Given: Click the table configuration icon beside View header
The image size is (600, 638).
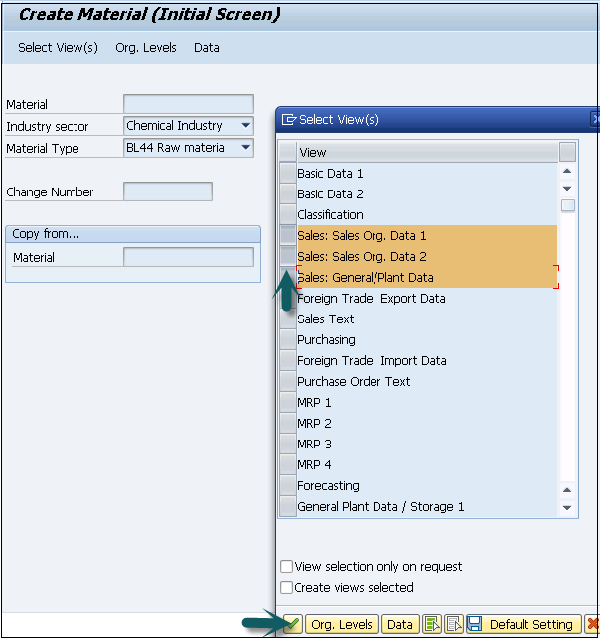Looking at the screenshot, I should point(567,152).
